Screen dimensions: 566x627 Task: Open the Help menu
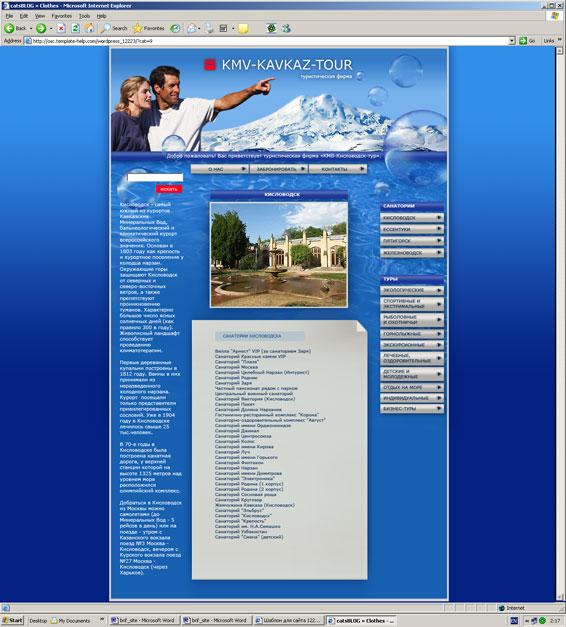[101, 16]
